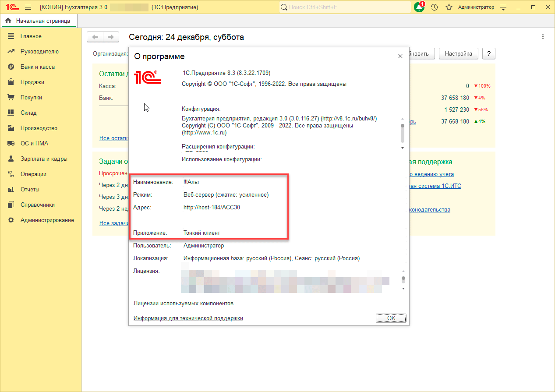555x392 pixels.
Task: Open Склад section icon
Action: tap(11, 113)
